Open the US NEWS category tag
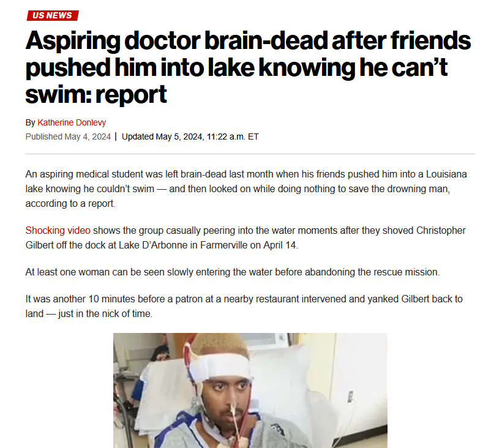Screen dimensions: 491x448 click(x=53, y=15)
